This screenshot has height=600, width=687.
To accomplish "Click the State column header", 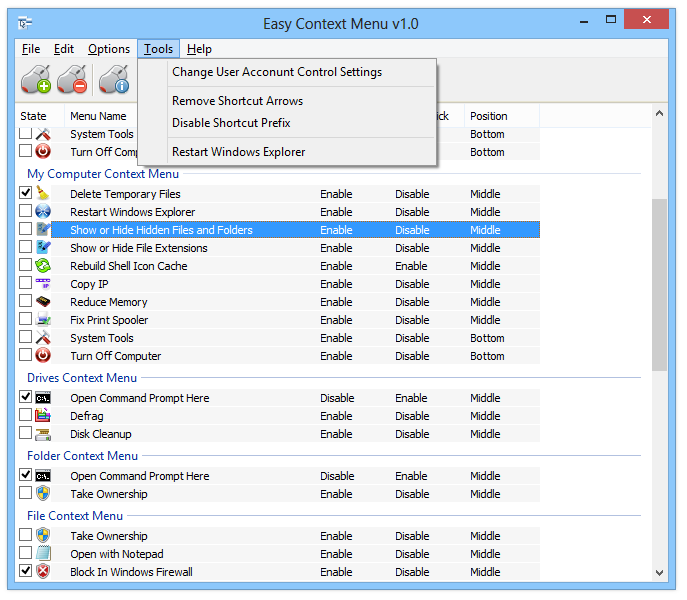I will point(33,116).
